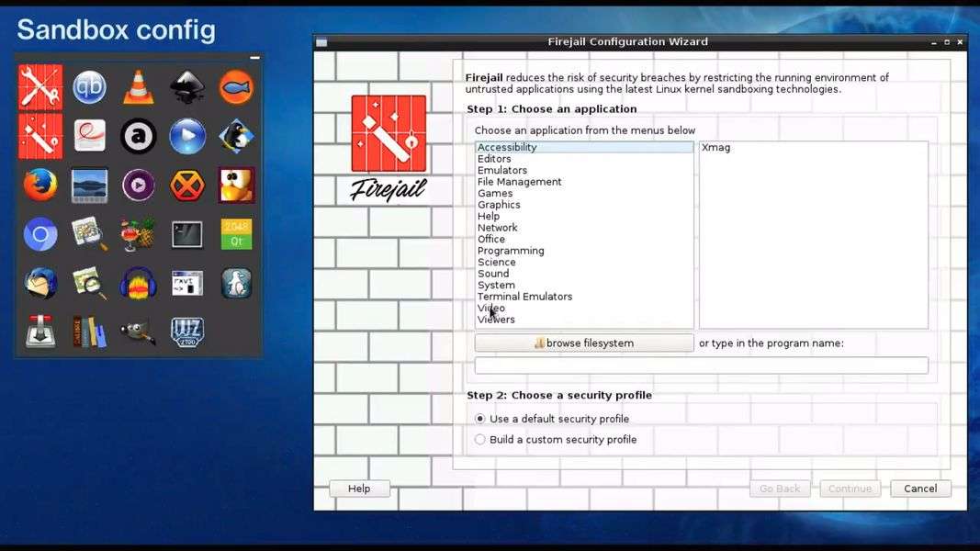Open VLC media player cone icon

(139, 88)
